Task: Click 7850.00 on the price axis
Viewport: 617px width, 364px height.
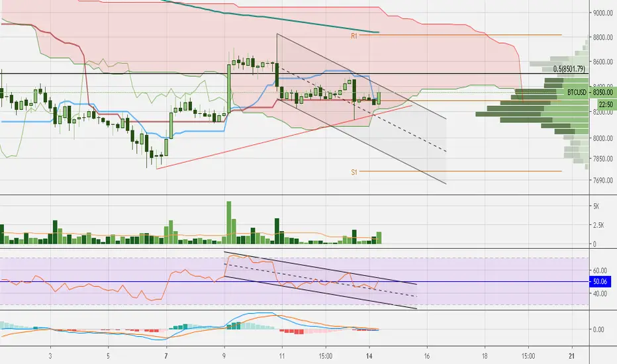Action: coord(603,159)
